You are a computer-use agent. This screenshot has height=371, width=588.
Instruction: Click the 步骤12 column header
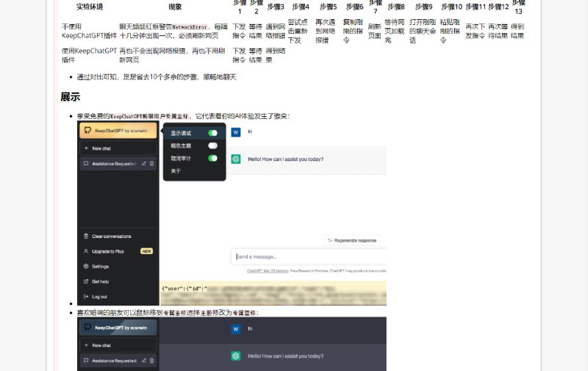[x=498, y=7]
